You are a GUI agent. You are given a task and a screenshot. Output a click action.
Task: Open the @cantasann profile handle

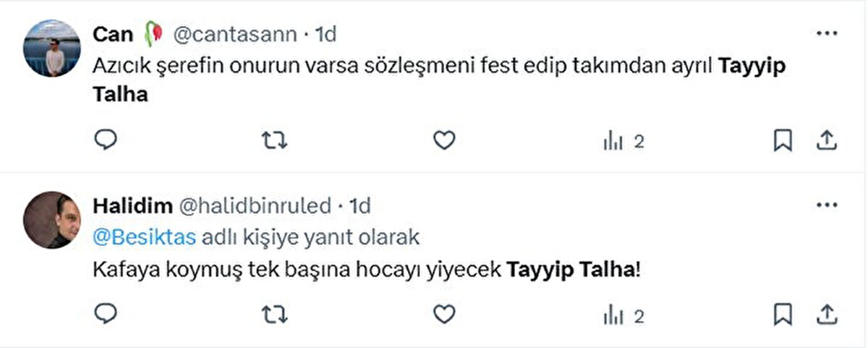point(234,33)
